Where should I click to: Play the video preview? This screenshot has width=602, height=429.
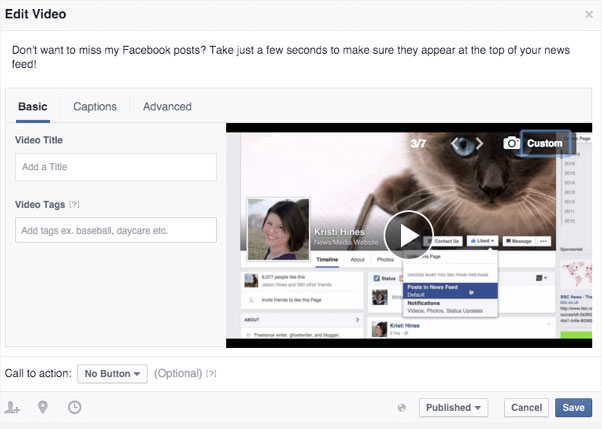408,235
